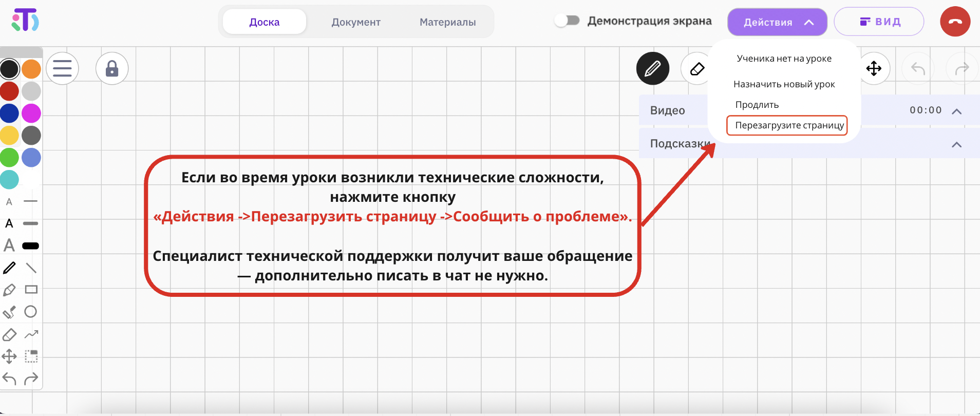Collapse the Подсказки panel chevron
Viewport: 980px width, 416px height.
click(x=956, y=145)
